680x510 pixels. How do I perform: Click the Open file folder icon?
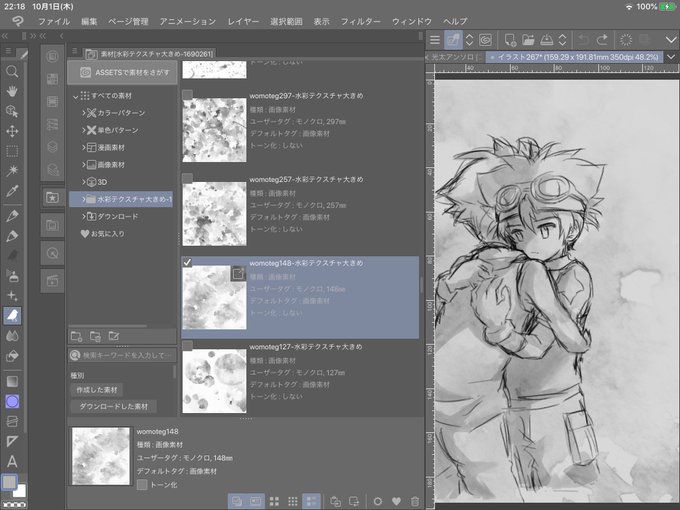pyautogui.click(x=528, y=40)
